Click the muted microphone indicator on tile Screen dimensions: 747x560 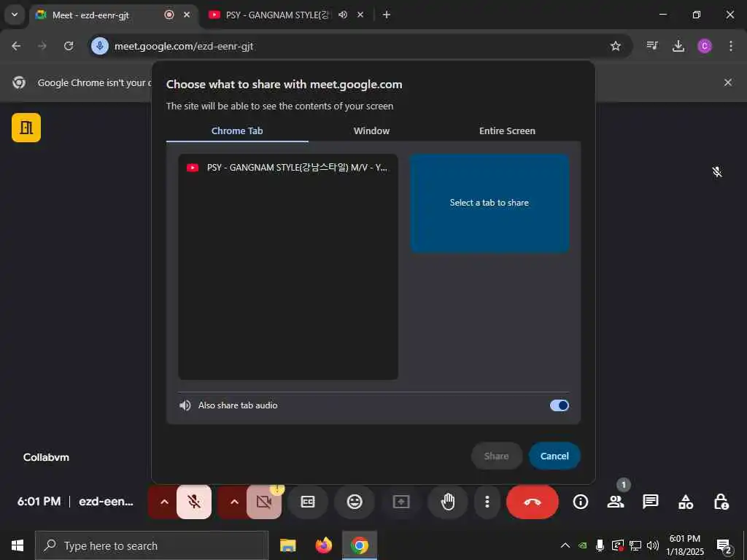pos(717,172)
